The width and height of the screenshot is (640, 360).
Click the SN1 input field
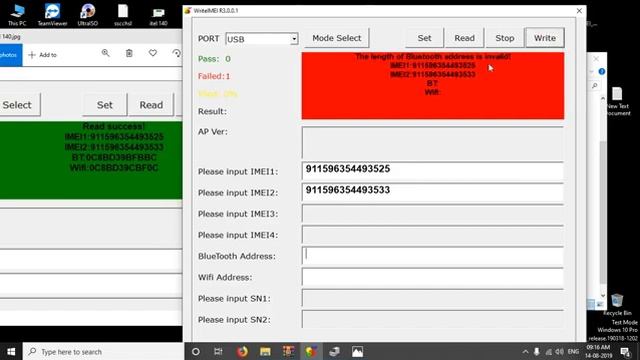433,298
